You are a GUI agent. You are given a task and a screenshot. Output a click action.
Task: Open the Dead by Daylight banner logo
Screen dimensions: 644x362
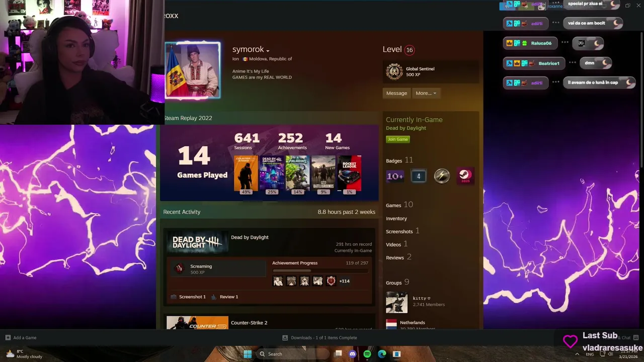click(x=197, y=242)
